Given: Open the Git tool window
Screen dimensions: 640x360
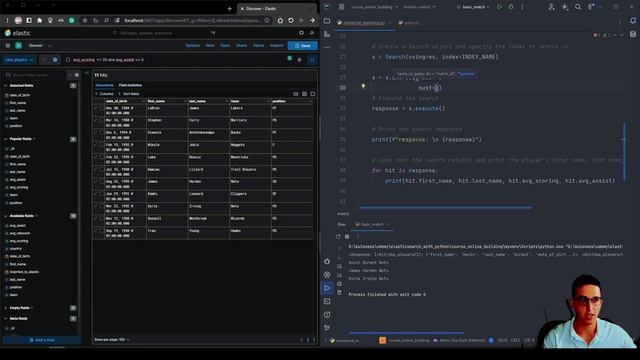Looking at the screenshot, I should [327, 328].
